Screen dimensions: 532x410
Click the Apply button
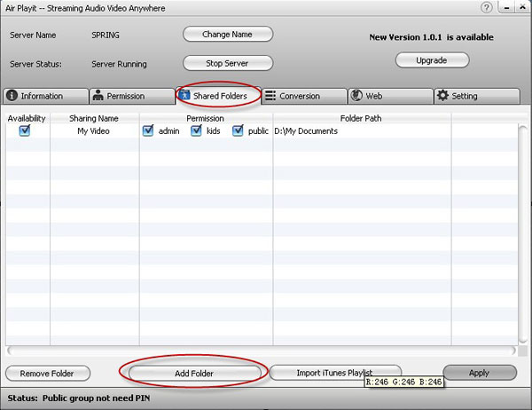coord(480,373)
